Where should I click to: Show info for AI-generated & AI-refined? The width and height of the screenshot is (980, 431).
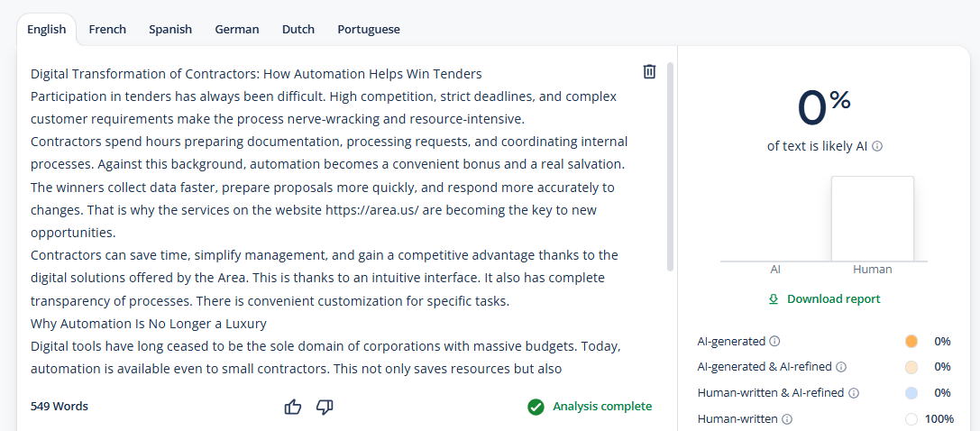click(x=841, y=367)
